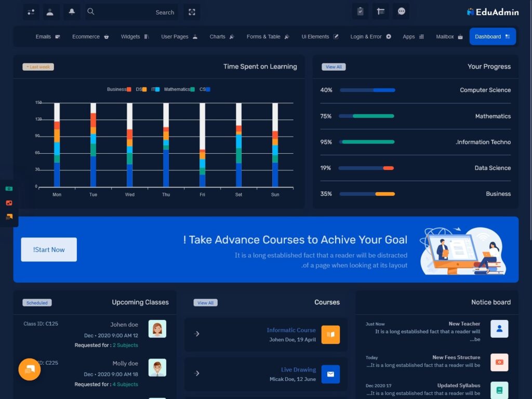Viewport: 532px width, 399px height.
Task: Expand the Informatic Course row arrow
Action: 197,334
